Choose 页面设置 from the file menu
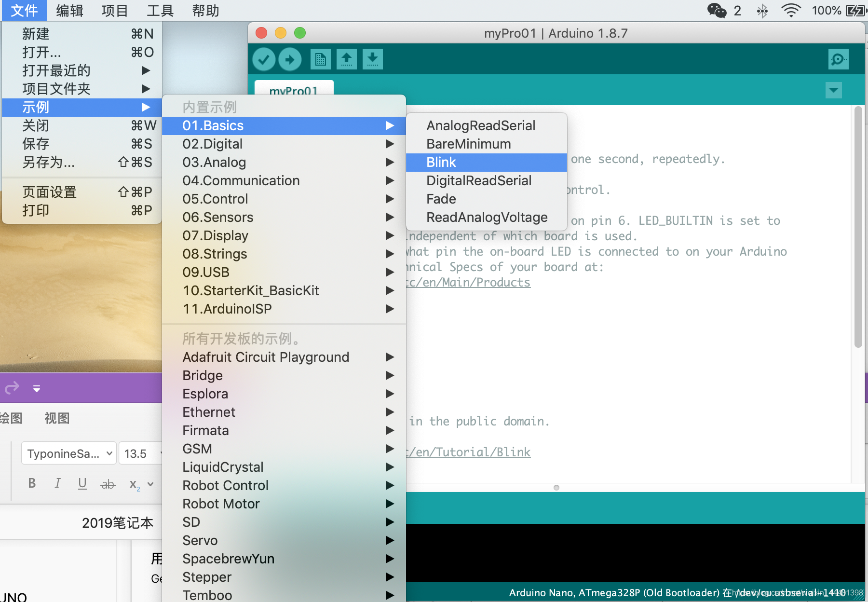The image size is (868, 602). click(82, 192)
